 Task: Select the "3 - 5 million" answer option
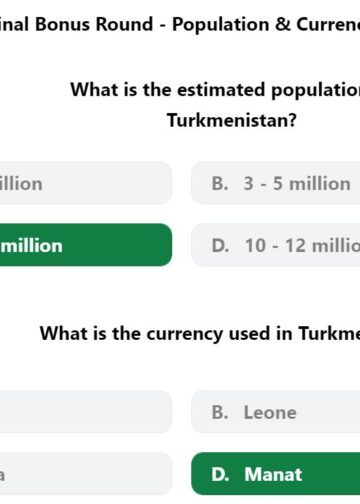275,183
